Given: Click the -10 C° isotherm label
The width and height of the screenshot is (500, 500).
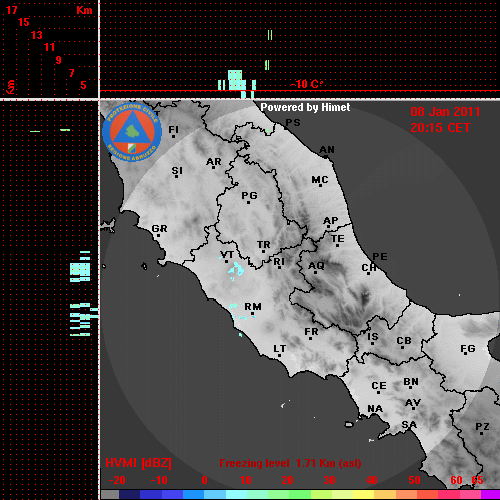Looking at the screenshot, I should point(306,84).
